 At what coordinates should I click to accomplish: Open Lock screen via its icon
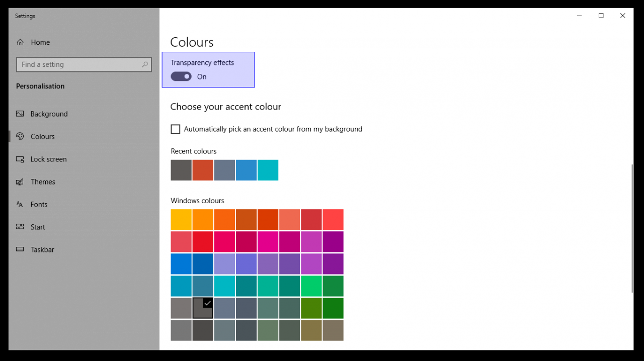click(20, 159)
